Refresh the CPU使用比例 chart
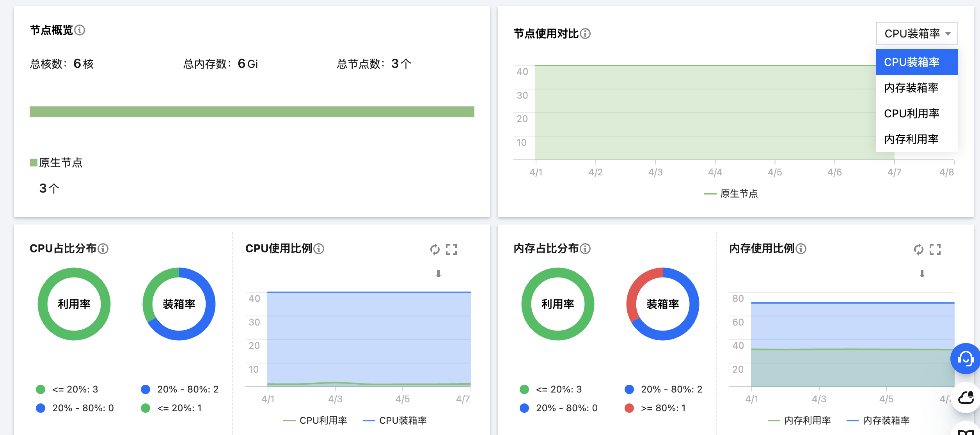The height and width of the screenshot is (435, 980). 435,249
